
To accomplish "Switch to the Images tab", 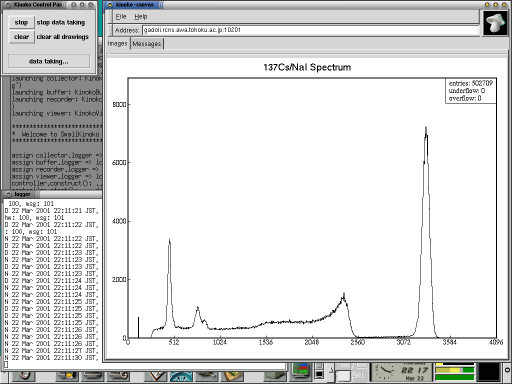I will (x=118, y=44).
